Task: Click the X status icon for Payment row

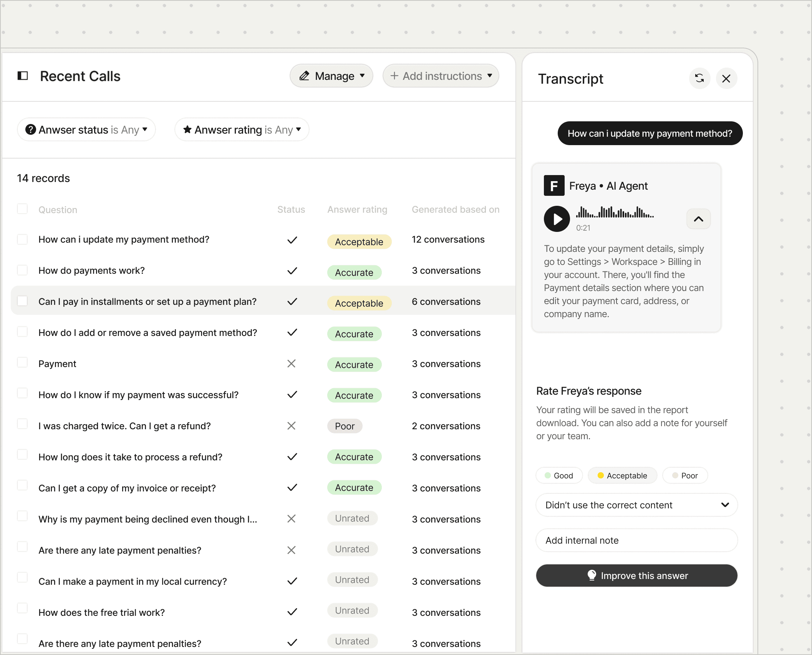Action: click(292, 364)
